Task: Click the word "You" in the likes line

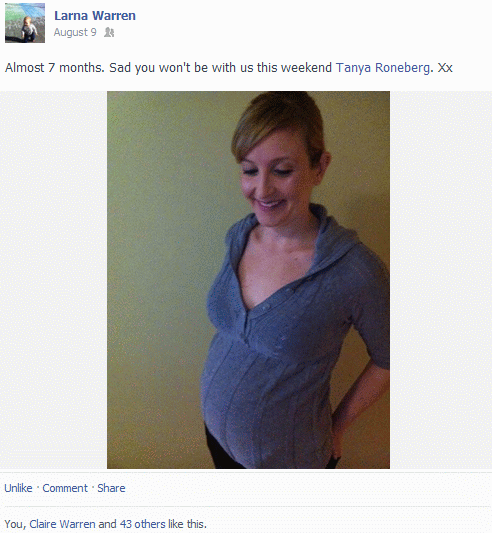Action: coord(14,524)
